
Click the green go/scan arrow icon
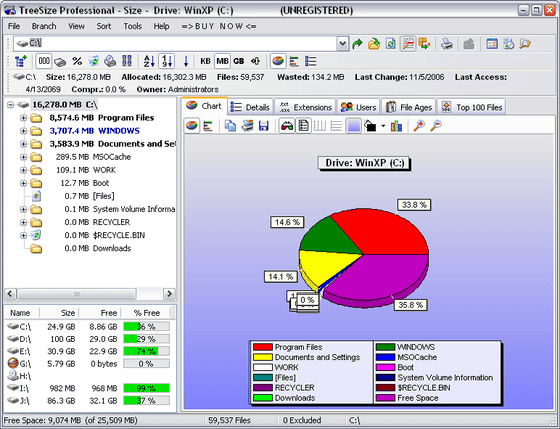(357, 44)
